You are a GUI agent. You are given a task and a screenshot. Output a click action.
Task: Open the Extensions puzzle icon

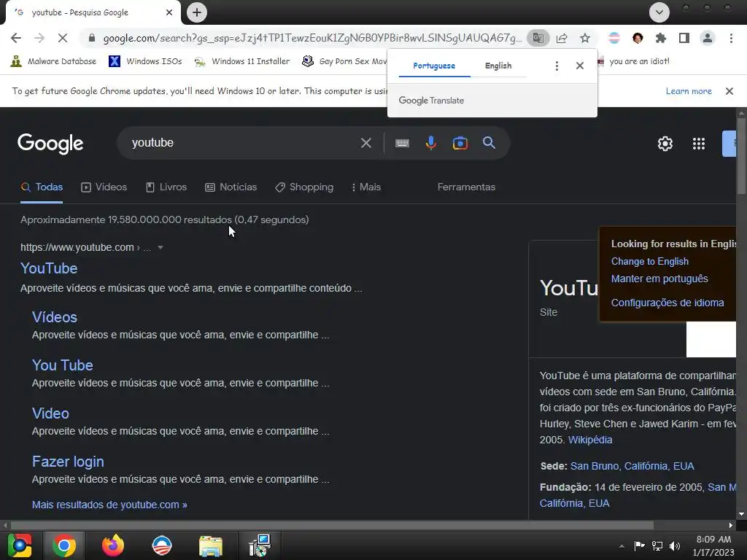coord(661,38)
